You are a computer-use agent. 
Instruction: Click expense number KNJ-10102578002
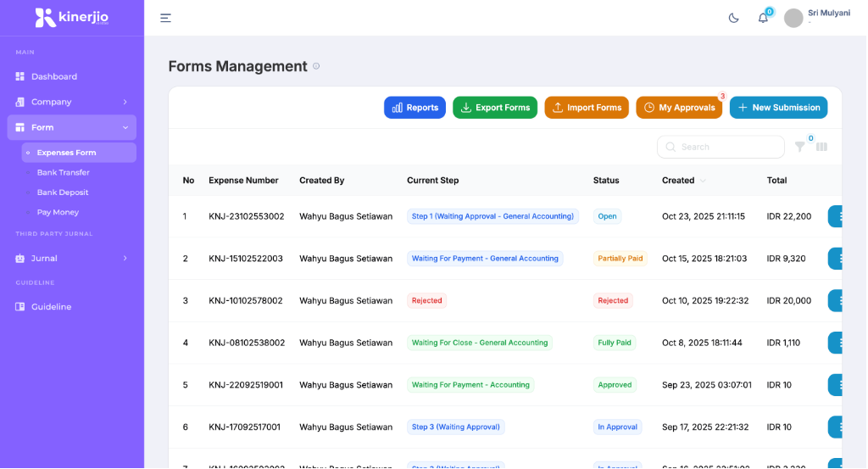[246, 301]
